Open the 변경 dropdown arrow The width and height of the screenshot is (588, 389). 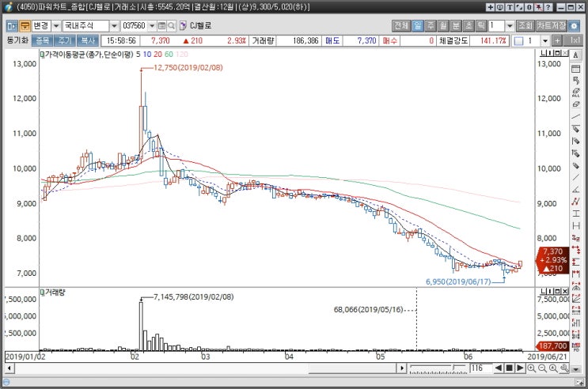[x=56, y=25]
